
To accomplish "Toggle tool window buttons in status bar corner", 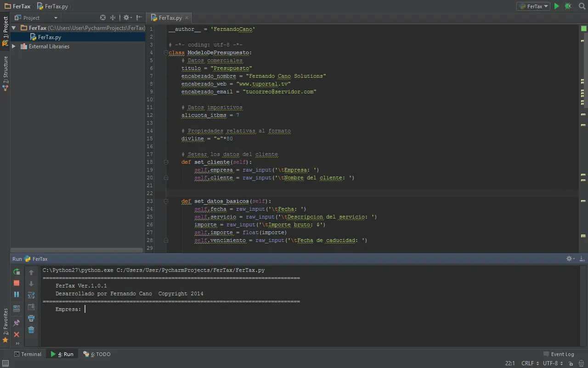I will tap(5, 363).
